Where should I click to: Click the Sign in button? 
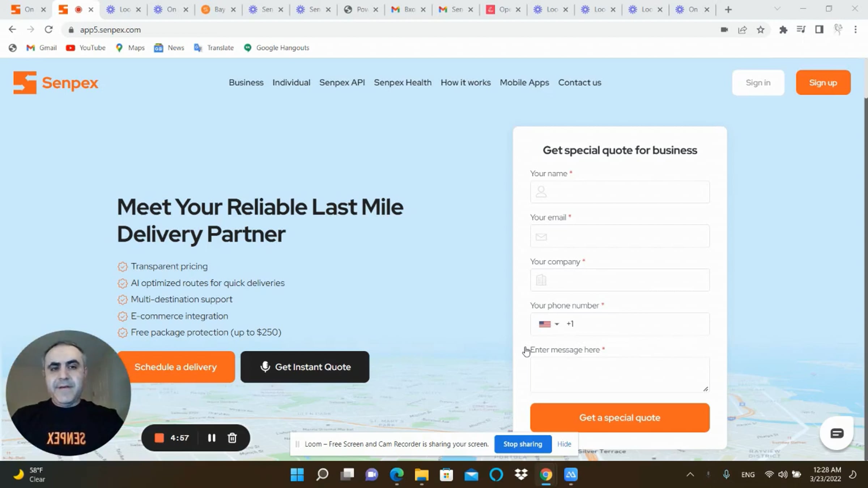tap(758, 82)
